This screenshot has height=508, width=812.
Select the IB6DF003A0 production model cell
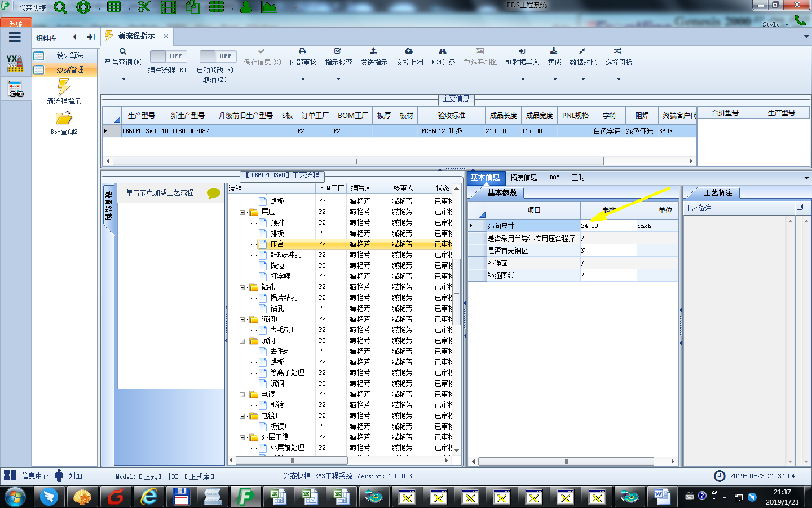(x=140, y=131)
